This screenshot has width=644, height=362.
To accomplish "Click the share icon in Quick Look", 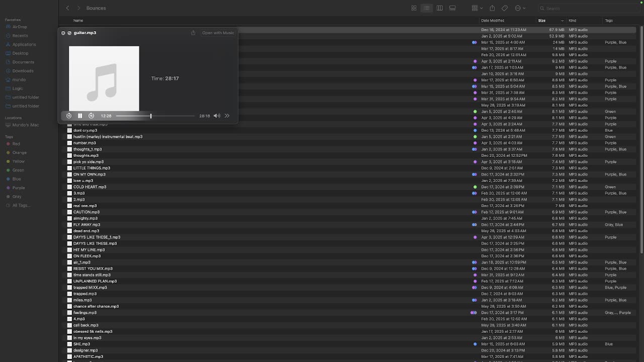I will click(193, 33).
